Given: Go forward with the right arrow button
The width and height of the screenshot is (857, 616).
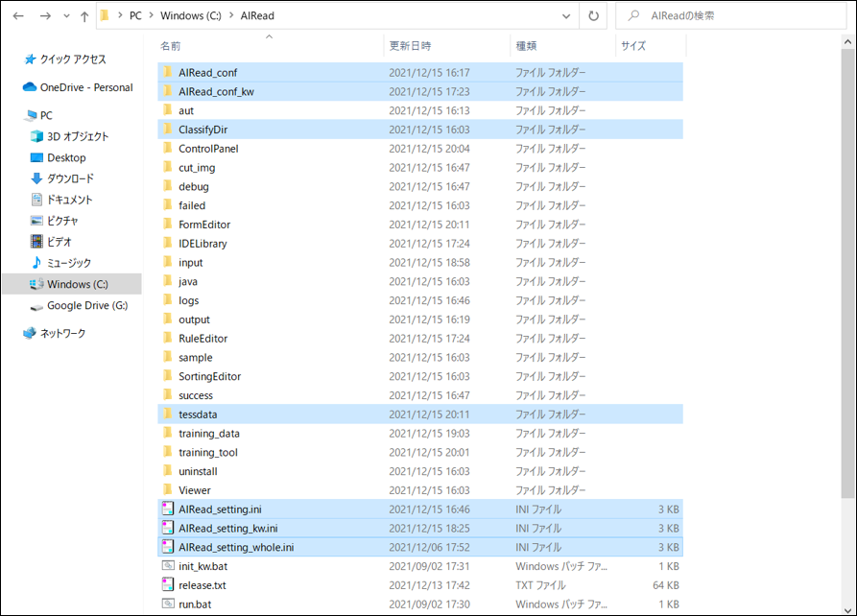Looking at the screenshot, I should pyautogui.click(x=45, y=16).
